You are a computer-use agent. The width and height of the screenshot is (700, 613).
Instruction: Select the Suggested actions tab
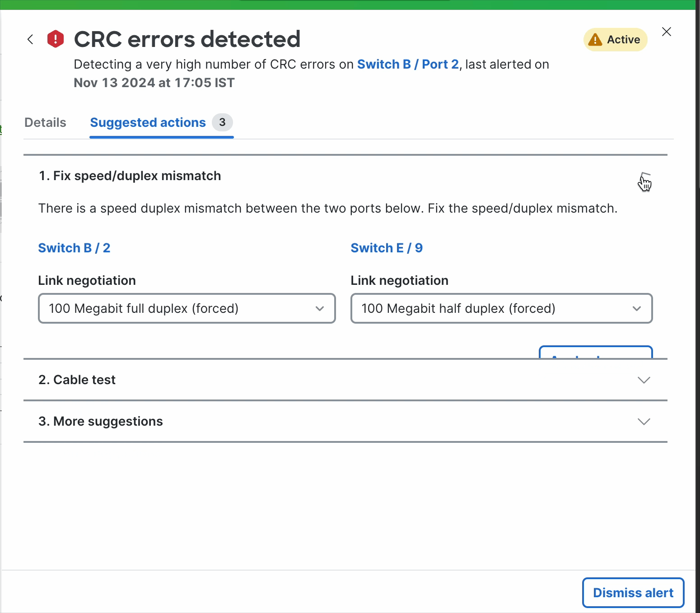tap(147, 122)
